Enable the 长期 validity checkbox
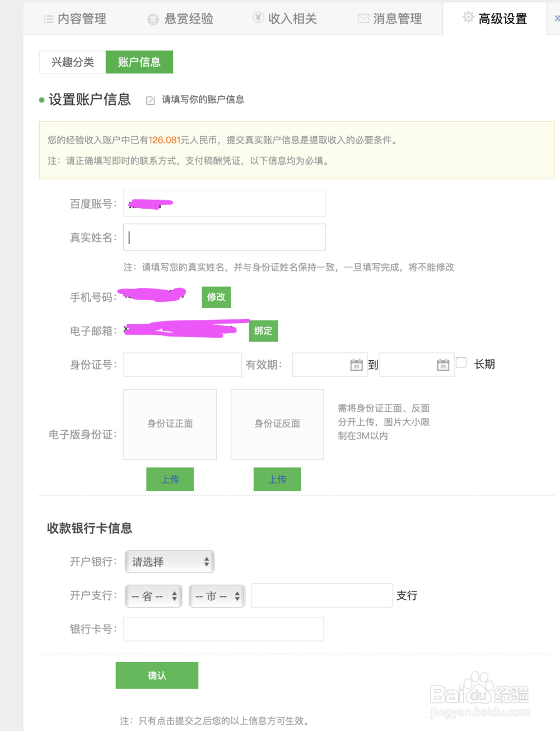 [461, 363]
